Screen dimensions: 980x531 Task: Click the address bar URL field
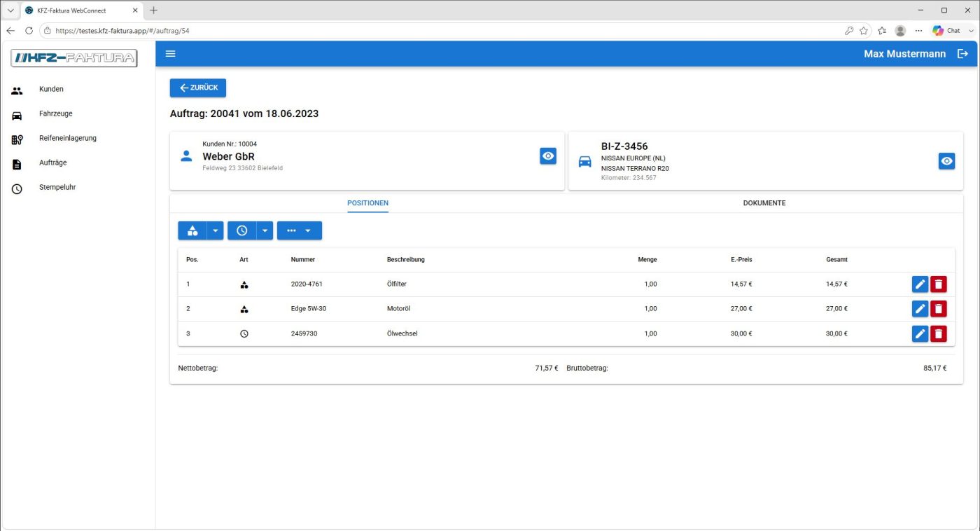[x=441, y=31]
